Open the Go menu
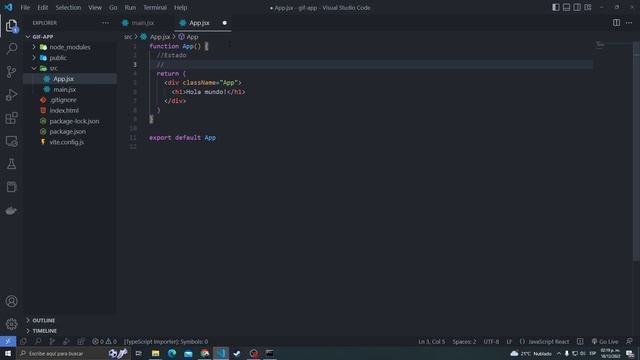 tap(113, 7)
